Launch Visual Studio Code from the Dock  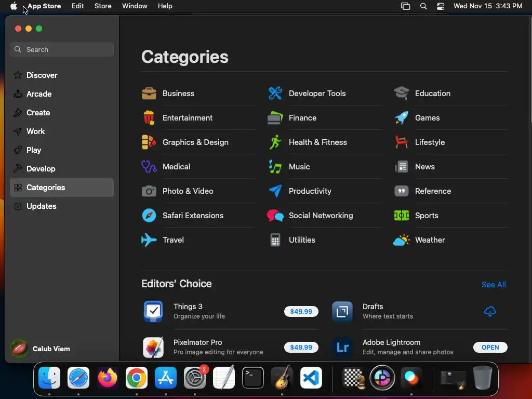[x=311, y=378]
